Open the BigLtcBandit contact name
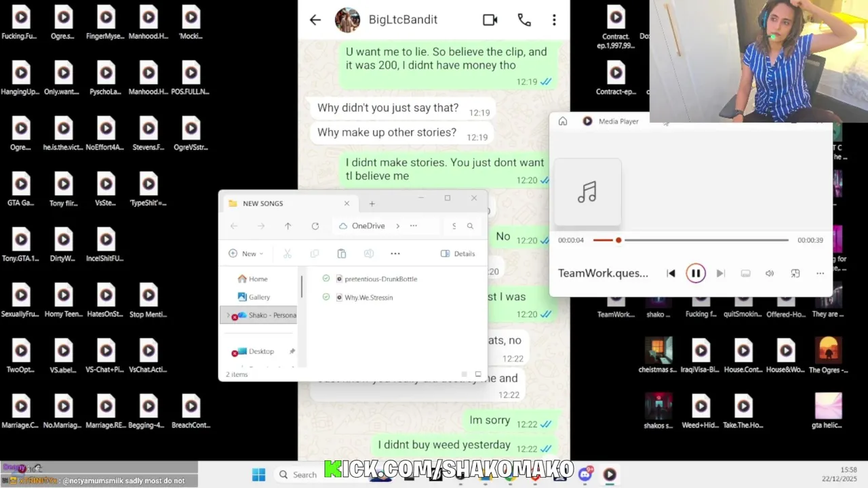The image size is (868, 488). point(403,20)
